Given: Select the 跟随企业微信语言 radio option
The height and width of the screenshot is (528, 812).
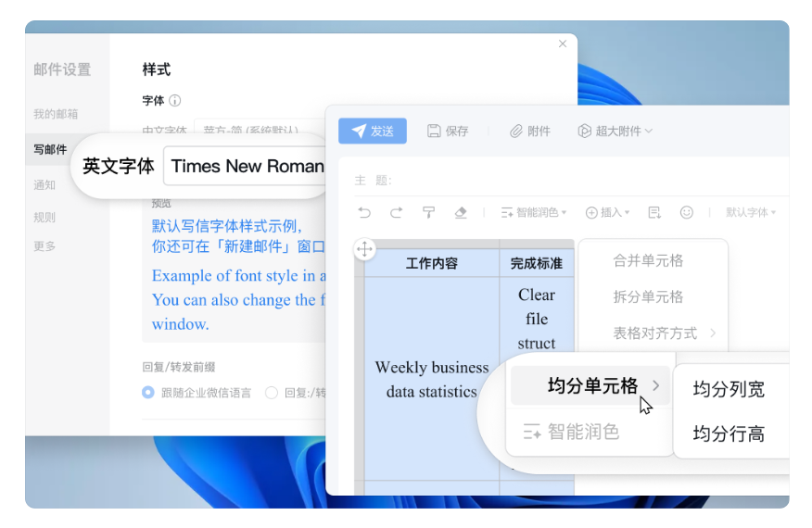Looking at the screenshot, I should 148,393.
